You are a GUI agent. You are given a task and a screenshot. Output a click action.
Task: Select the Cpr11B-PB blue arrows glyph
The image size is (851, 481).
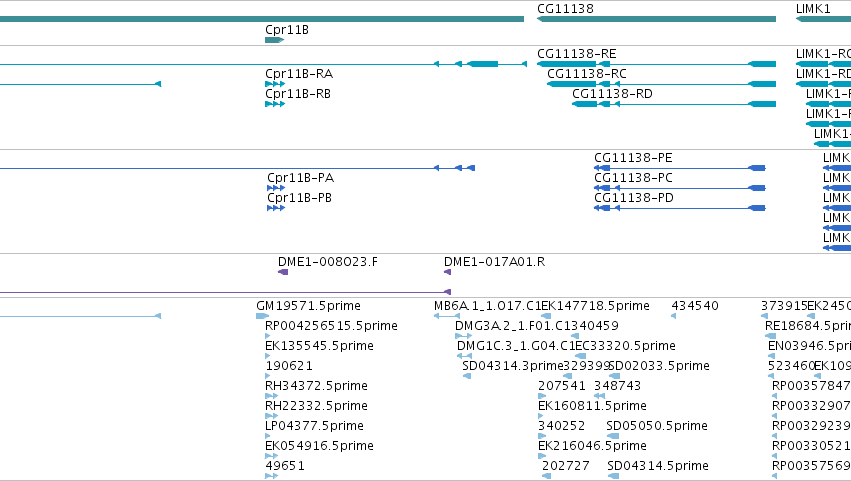(x=276, y=208)
